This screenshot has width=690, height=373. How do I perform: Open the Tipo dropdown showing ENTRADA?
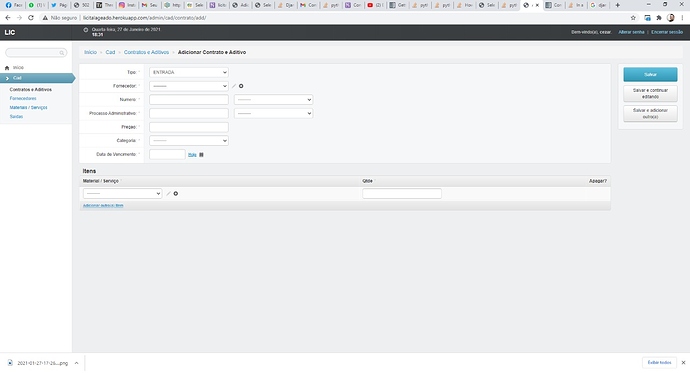189,72
